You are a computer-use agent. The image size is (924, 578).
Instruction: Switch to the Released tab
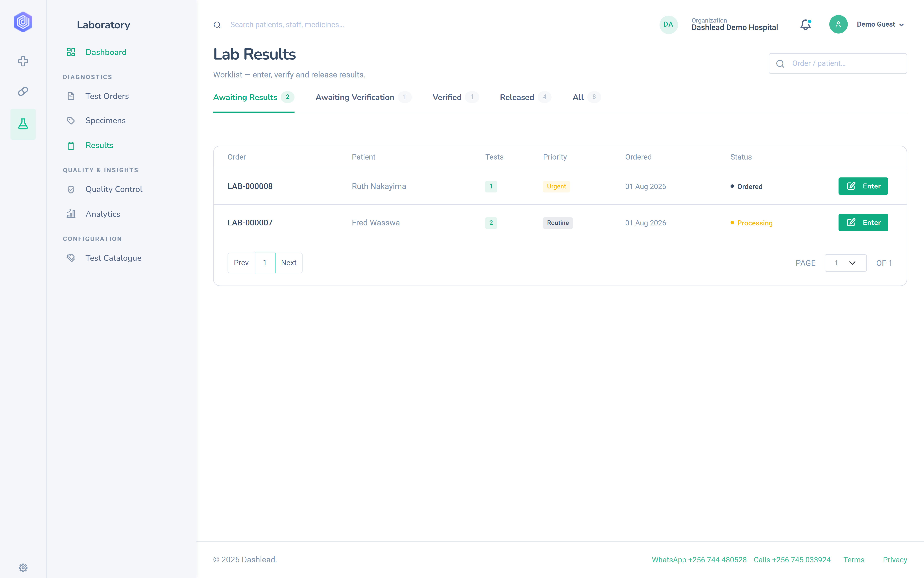pyautogui.click(x=525, y=97)
